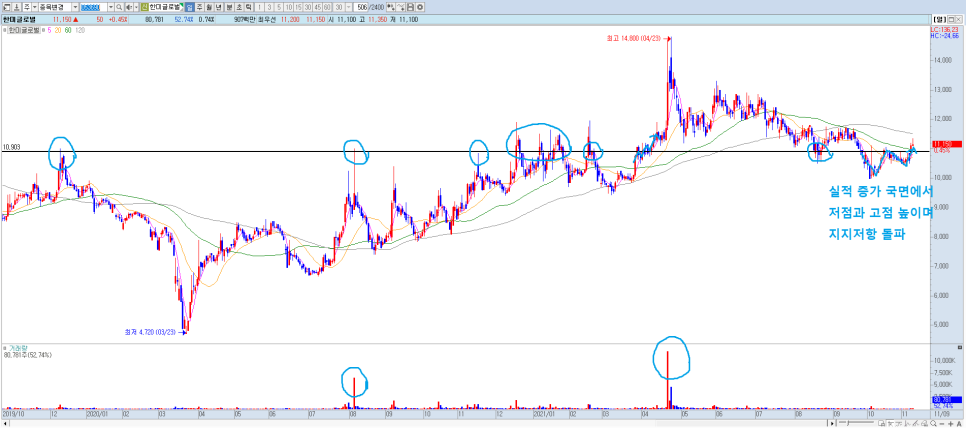
Task: Click the green 신 badge icon
Action: click(144, 7)
